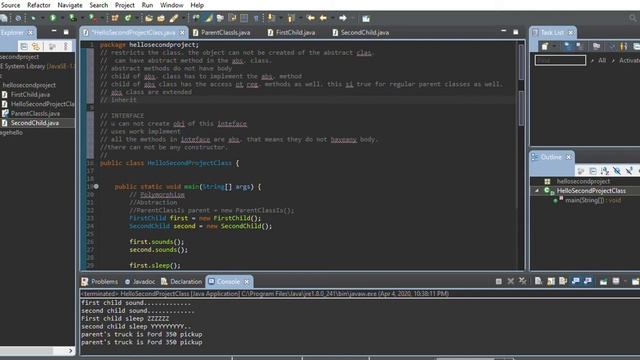Click the Forward navigation white arrow

click(343, 18)
